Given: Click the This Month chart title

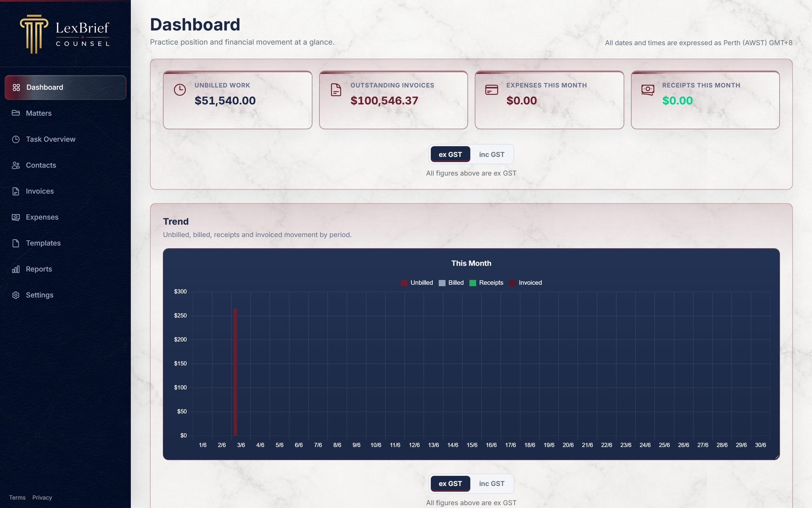Looking at the screenshot, I should pyautogui.click(x=471, y=263).
